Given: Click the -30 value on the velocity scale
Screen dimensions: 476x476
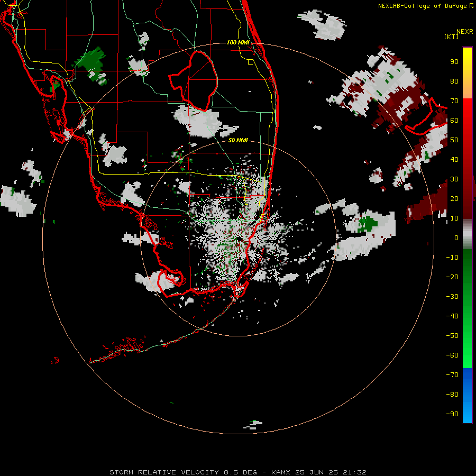Looking at the screenshot, I should coord(452,297).
